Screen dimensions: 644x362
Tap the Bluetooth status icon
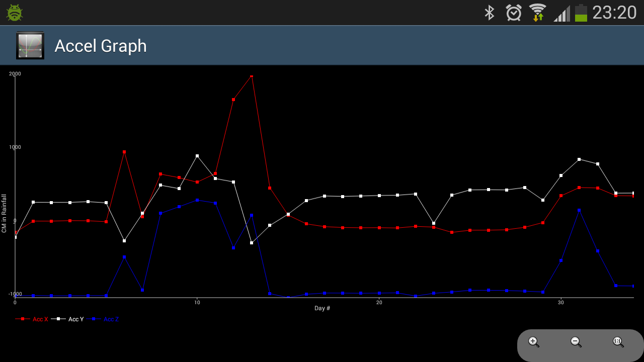tap(489, 13)
